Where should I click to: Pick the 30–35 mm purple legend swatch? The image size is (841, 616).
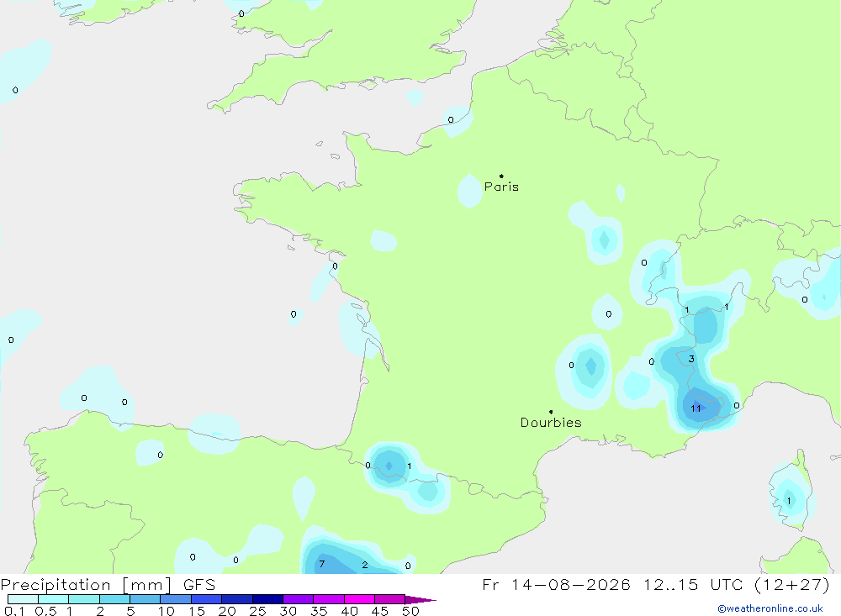point(299,599)
